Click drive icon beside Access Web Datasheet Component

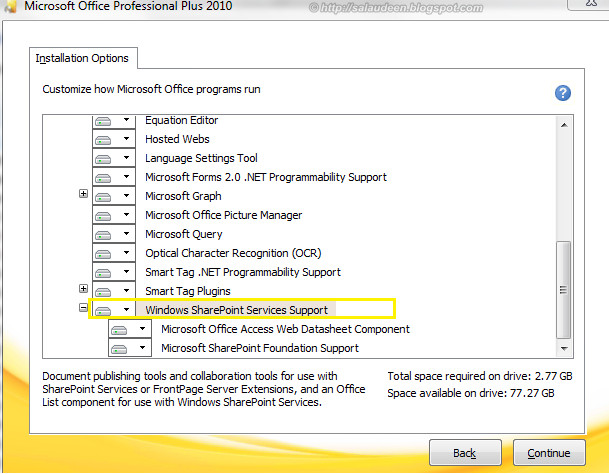pos(119,330)
